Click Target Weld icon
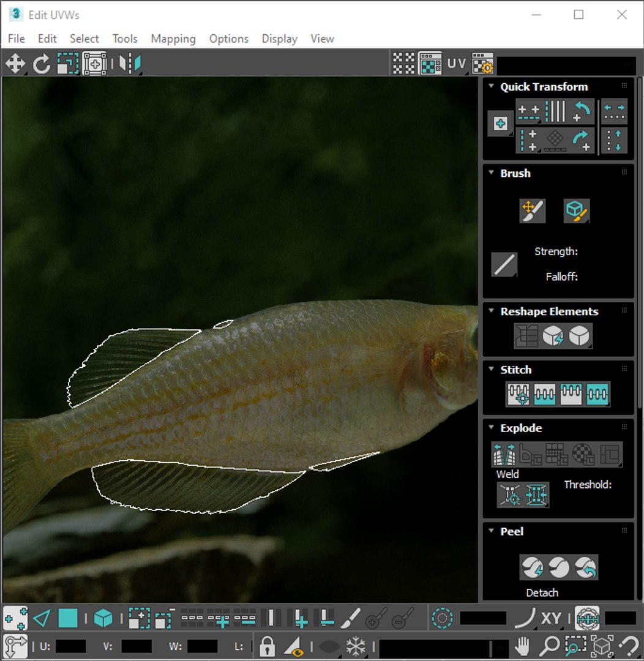Image resolution: width=644 pixels, height=661 pixels. tap(510, 495)
